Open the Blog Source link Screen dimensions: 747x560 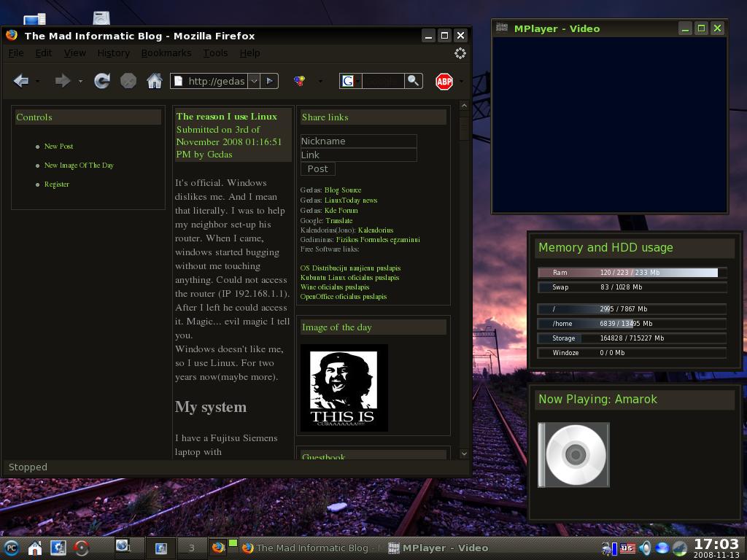point(343,190)
